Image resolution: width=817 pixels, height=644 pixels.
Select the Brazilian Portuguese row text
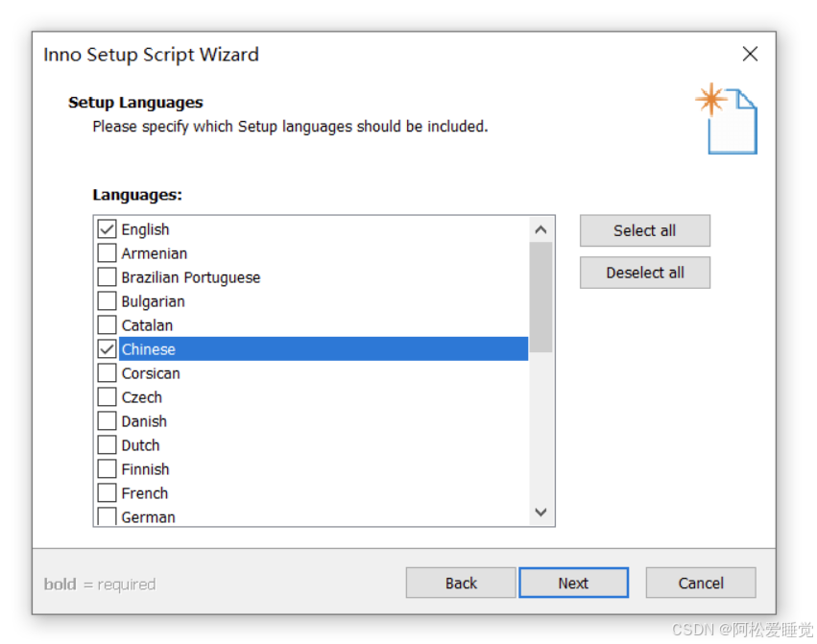click(x=191, y=277)
